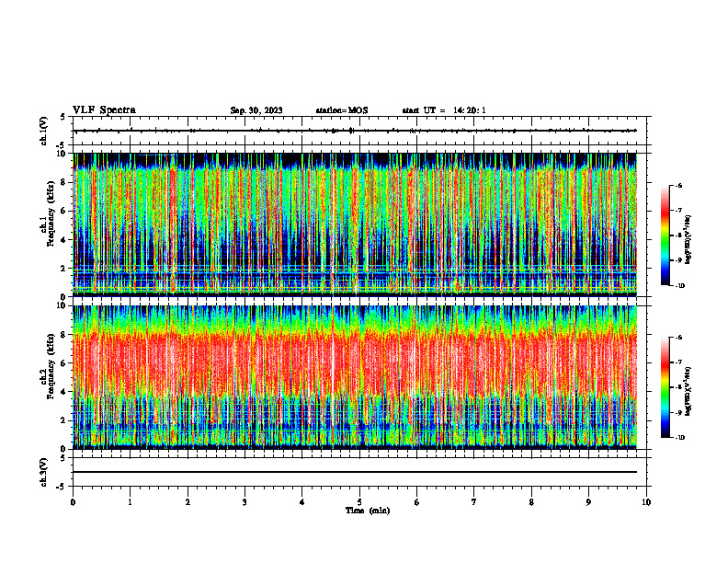The height and width of the screenshot is (563, 728).
Task: Click the "ch.1(V)" waveform axis label
Action: point(44,131)
